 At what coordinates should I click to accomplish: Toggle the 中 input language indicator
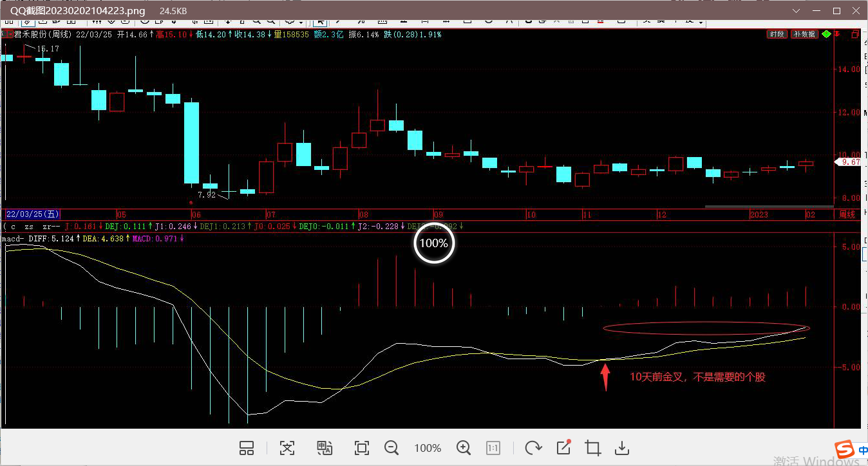tap(863, 451)
